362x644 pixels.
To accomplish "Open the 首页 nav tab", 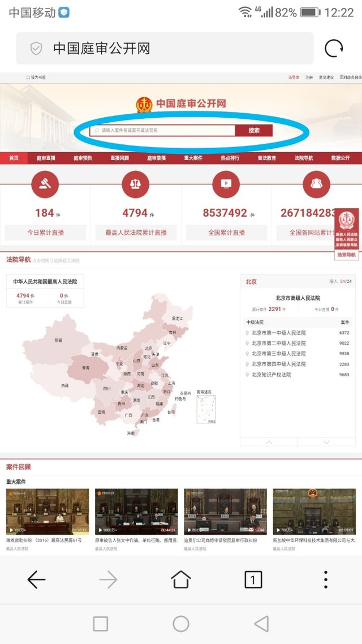I will coord(14,158).
